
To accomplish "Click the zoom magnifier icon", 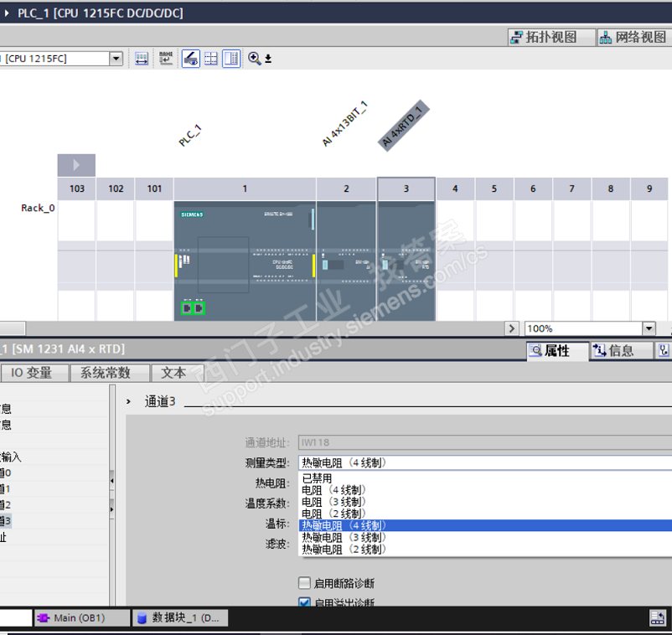I will coord(254,59).
